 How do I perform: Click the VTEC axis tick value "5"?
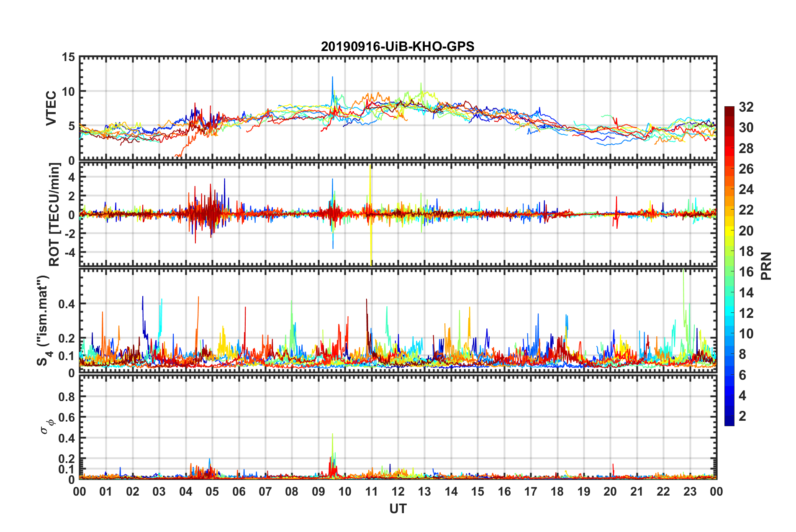(x=72, y=126)
